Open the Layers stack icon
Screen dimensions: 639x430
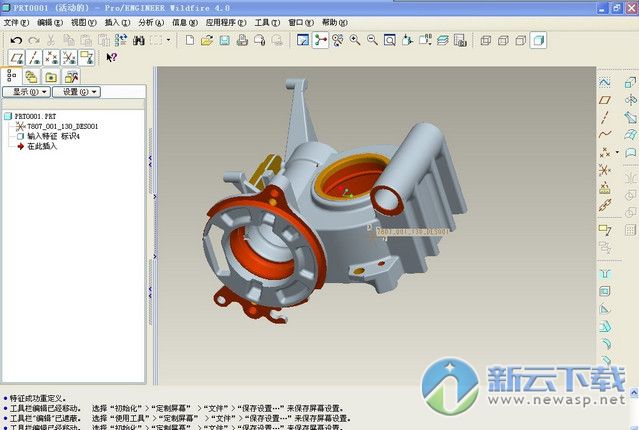coord(442,40)
